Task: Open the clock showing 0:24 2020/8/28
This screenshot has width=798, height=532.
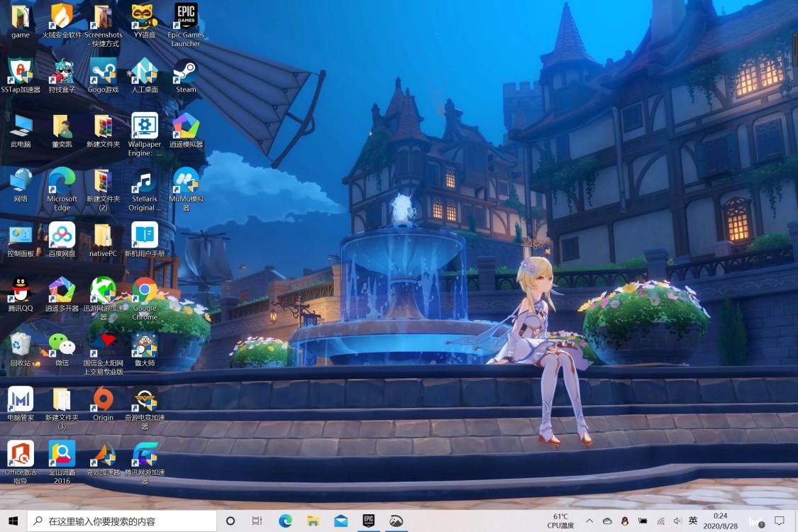Action: (x=720, y=521)
